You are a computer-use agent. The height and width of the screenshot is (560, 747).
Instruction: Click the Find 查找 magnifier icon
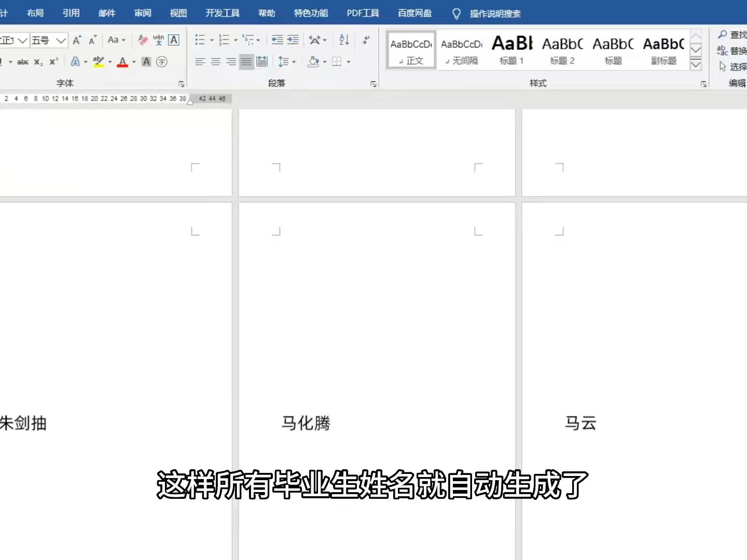tap(723, 35)
